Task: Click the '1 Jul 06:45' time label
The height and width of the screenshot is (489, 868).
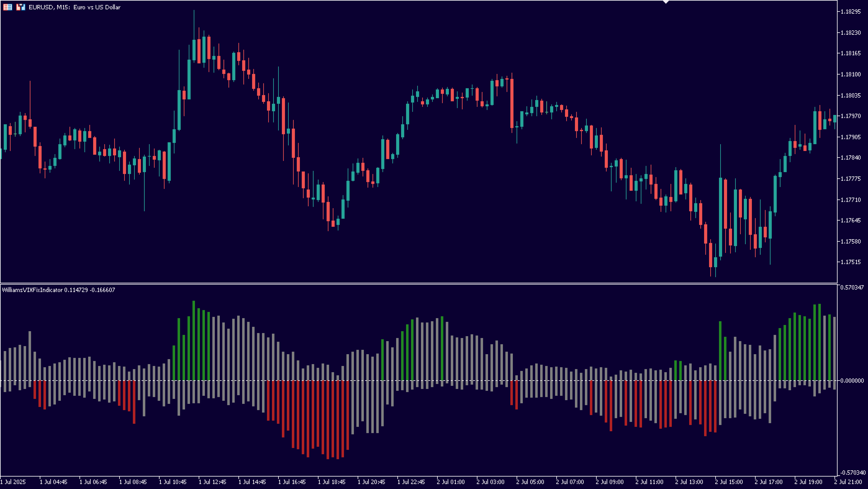Action: tap(93, 482)
